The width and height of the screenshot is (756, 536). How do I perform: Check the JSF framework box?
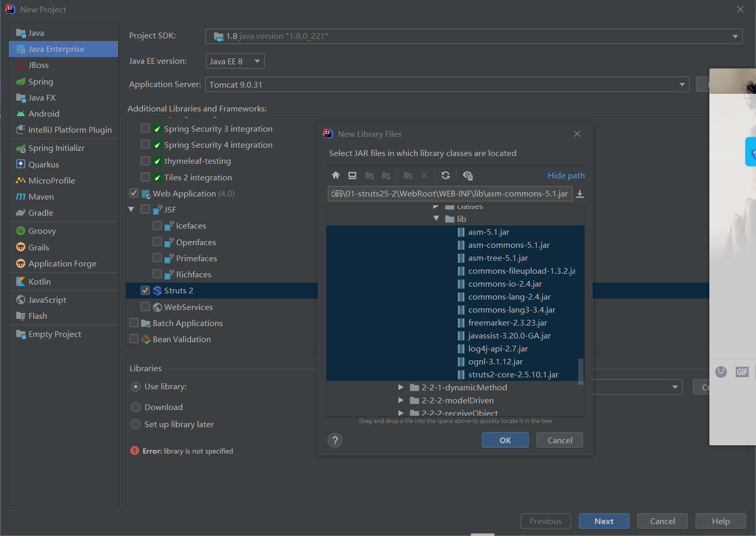point(145,209)
